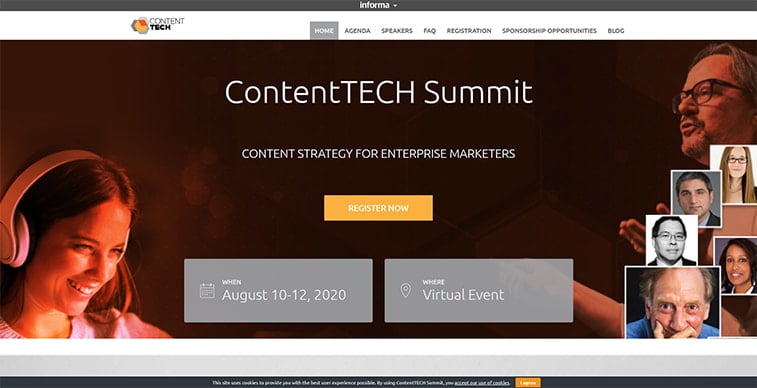This screenshot has height=388, width=757.
Task: Visit the Blog navigation link
Action: 616,30
